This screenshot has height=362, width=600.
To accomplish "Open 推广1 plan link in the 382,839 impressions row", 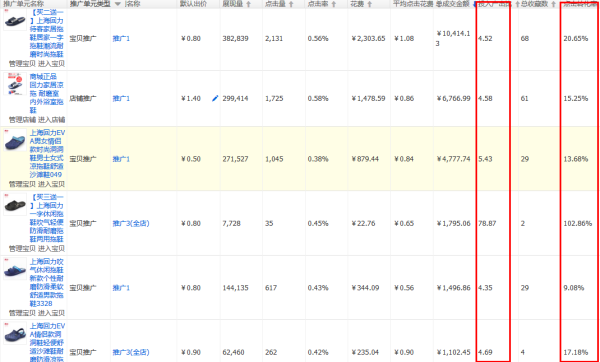I will click(121, 39).
